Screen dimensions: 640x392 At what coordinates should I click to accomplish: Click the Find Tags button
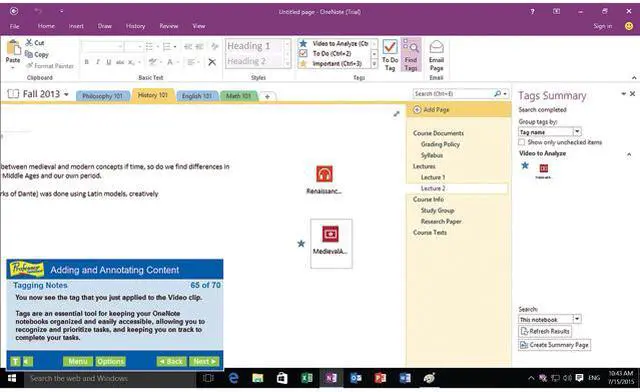[411, 56]
